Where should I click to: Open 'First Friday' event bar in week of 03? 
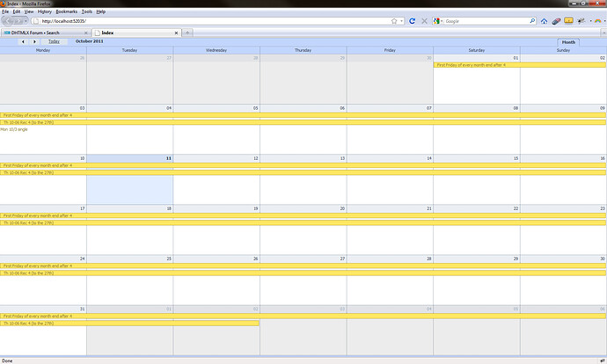pos(303,115)
